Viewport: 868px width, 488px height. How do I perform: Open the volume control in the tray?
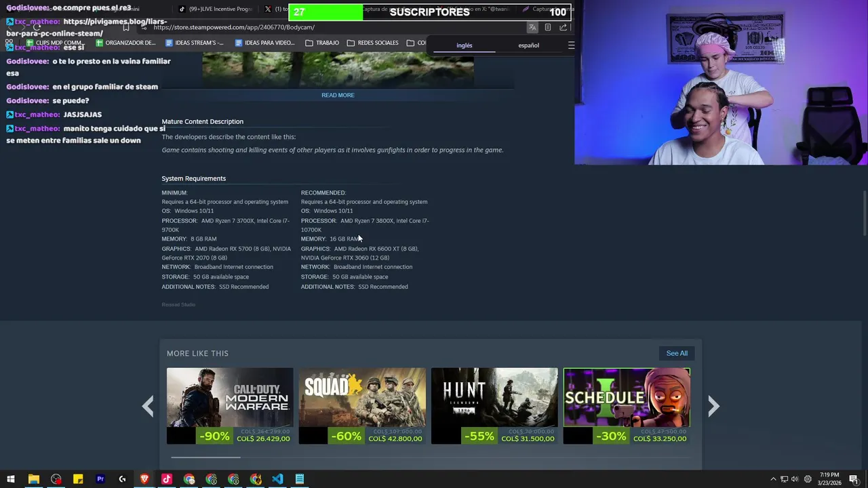tap(795, 479)
